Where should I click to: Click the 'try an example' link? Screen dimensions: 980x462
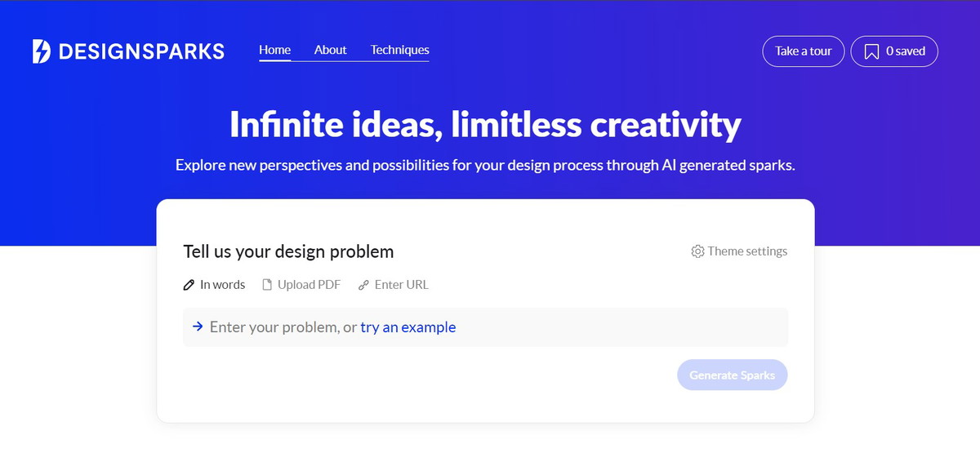(408, 327)
